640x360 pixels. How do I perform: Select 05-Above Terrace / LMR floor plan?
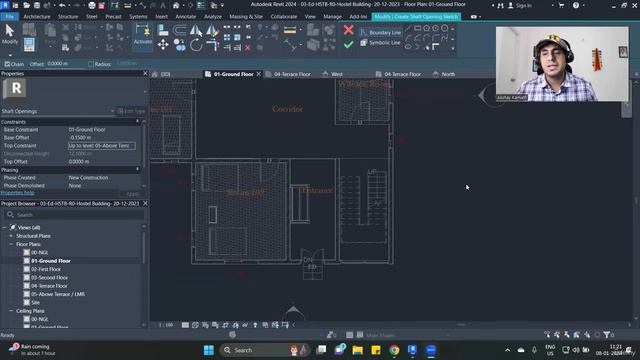(x=58, y=294)
